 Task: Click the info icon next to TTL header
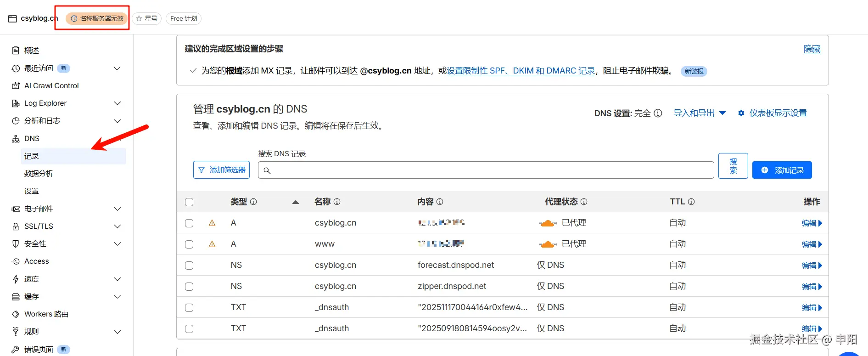click(691, 202)
